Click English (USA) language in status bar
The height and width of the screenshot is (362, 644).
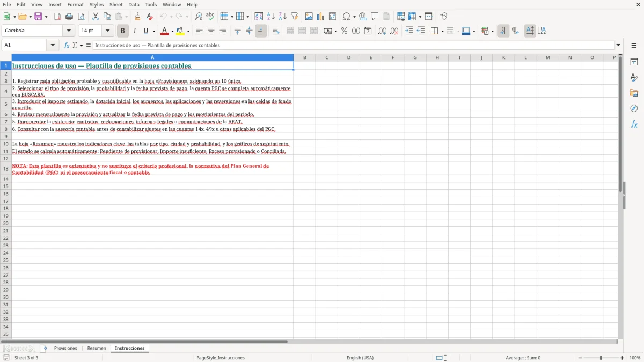point(360,358)
